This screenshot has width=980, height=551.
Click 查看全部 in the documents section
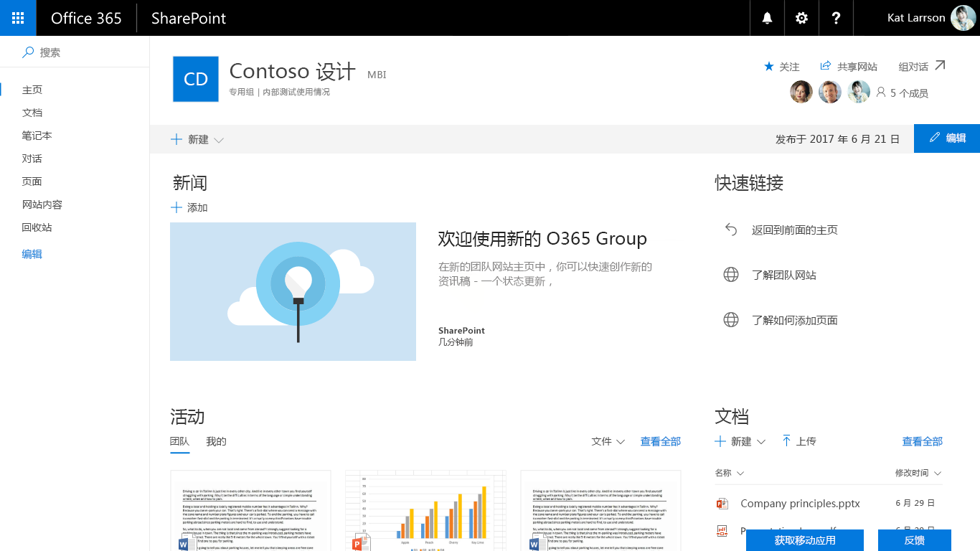coord(923,441)
